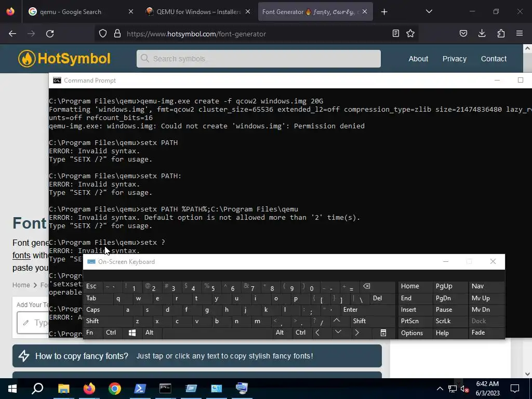Select the Font Generator tab

[x=310, y=12]
